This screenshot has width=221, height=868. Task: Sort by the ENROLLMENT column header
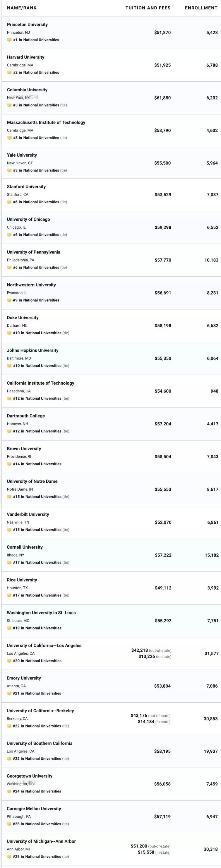tap(201, 8)
